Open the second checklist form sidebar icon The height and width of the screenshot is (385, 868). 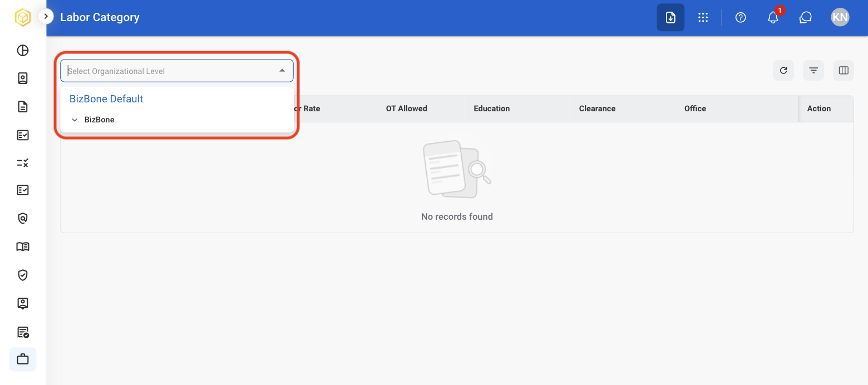23,190
